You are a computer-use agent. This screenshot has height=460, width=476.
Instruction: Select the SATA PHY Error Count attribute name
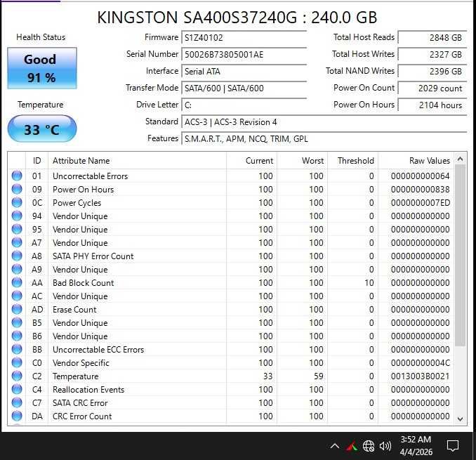(x=93, y=256)
